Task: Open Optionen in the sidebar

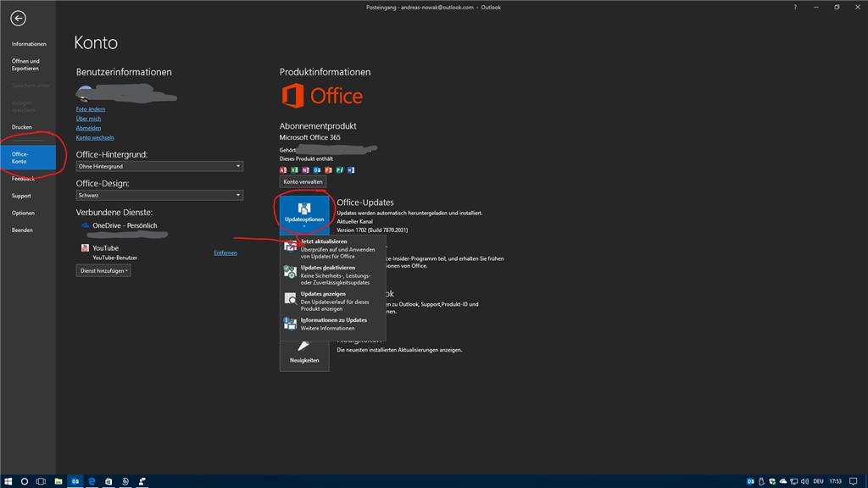Action: click(23, 213)
